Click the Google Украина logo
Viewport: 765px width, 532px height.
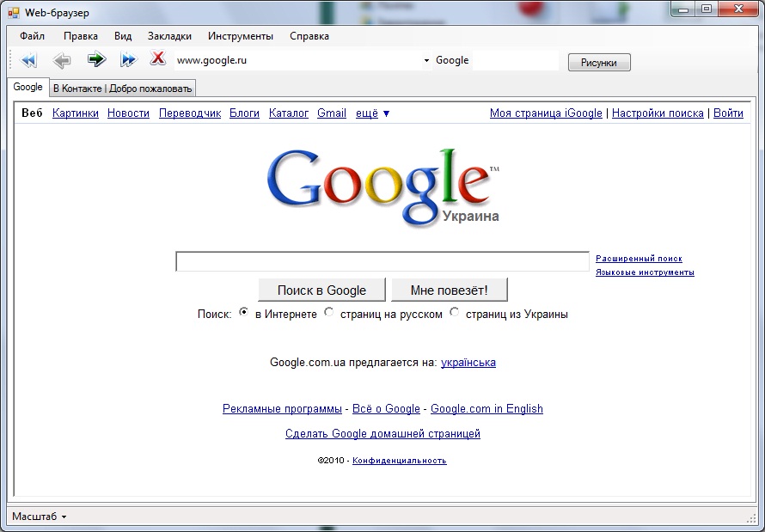[383, 187]
